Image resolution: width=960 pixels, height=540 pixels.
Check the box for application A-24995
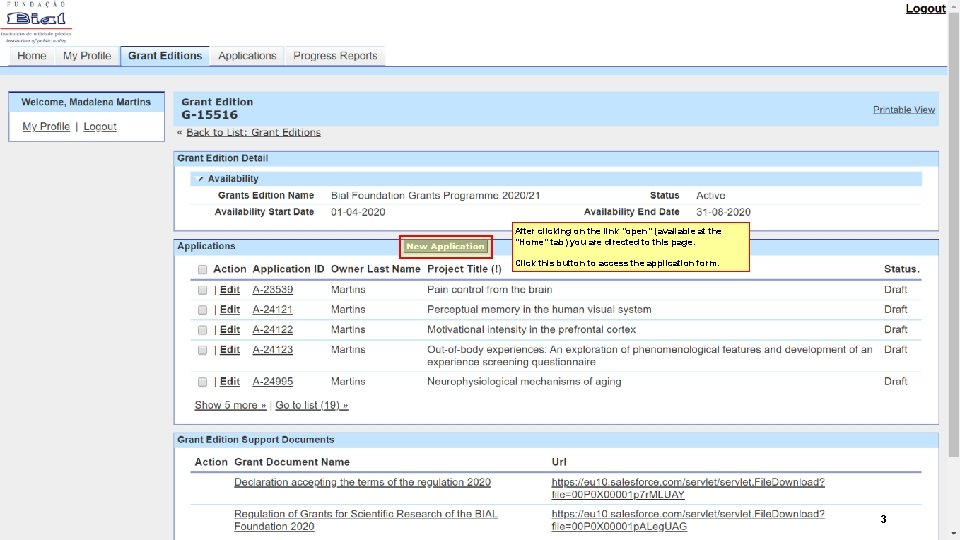202,382
